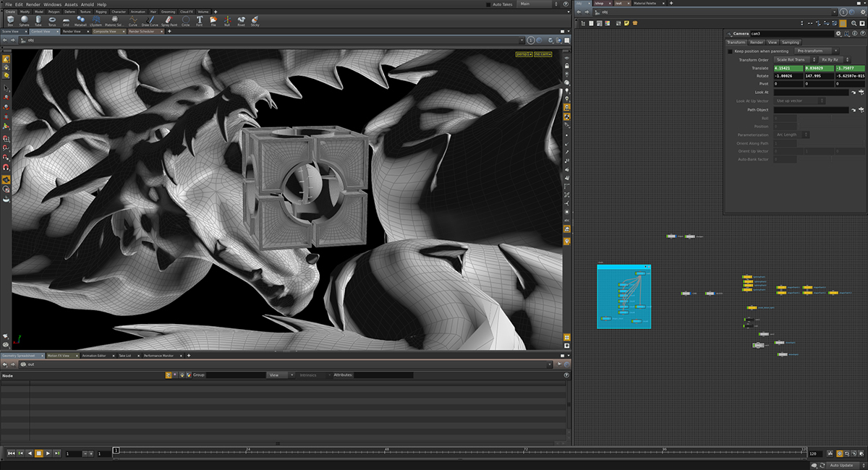
Task: Switch to the Animation Editor tab
Action: tap(94, 356)
